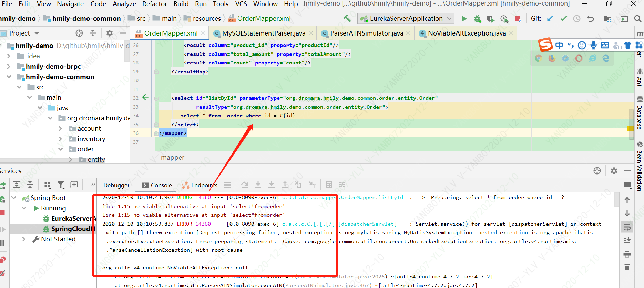
Task: Expand all services in the Services toolbar
Action: click(17, 185)
